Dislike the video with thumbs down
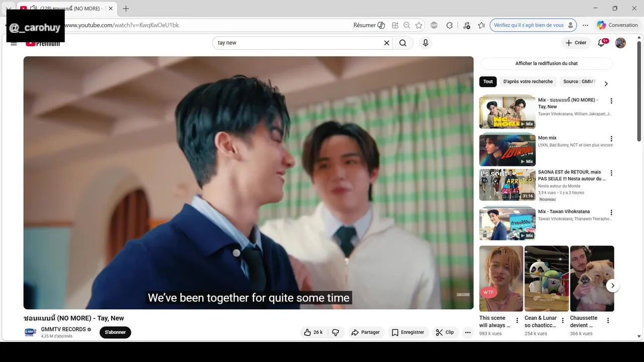The height and width of the screenshot is (362, 644). [336, 332]
